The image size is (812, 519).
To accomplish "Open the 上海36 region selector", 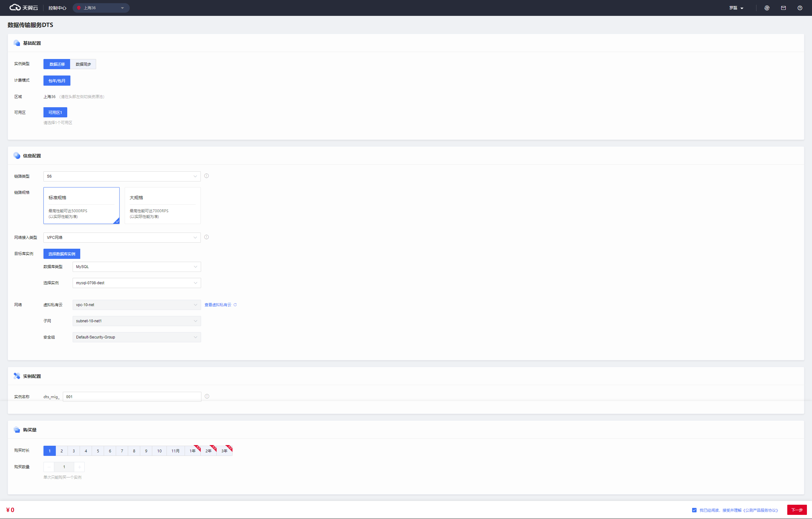I will click(101, 8).
